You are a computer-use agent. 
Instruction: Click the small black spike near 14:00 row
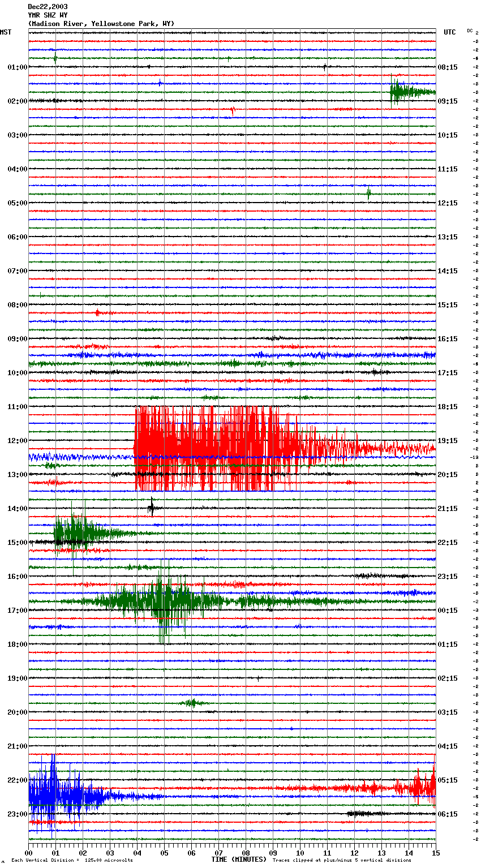tap(152, 508)
